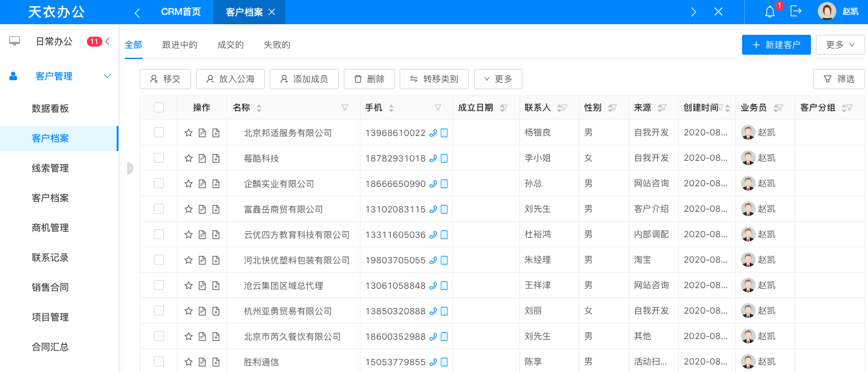Screen dimensions: 868x372
Task: Filter the 手机 column
Action: click(x=438, y=107)
